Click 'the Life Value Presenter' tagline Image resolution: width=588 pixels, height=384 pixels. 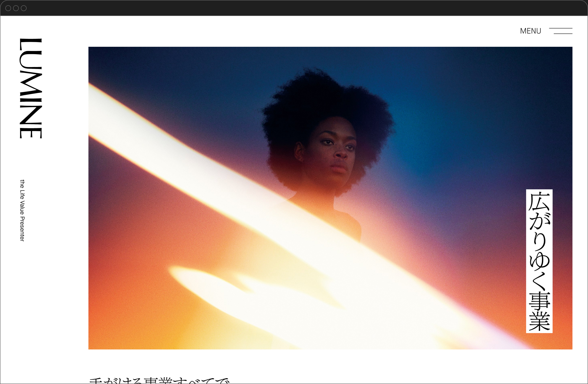pyautogui.click(x=22, y=210)
